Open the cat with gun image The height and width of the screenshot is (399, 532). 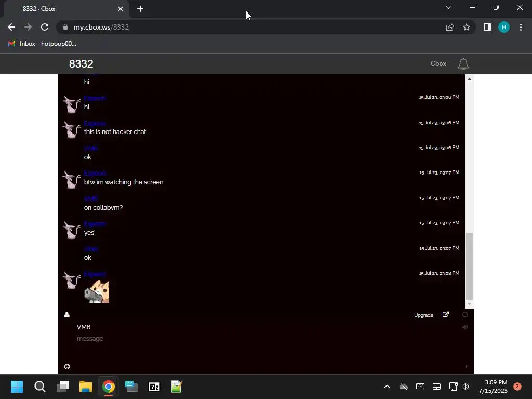click(x=97, y=291)
